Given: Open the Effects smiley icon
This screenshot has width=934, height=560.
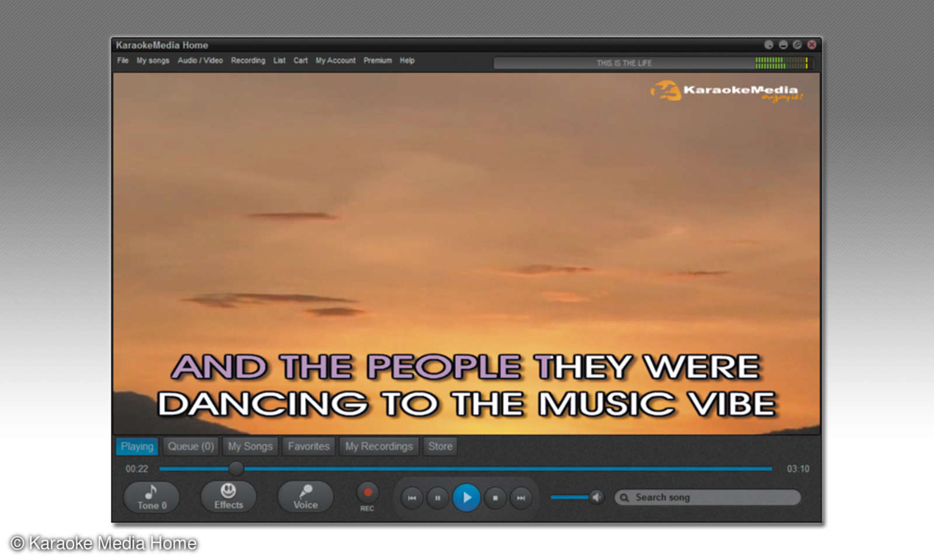Looking at the screenshot, I should click(x=228, y=490).
